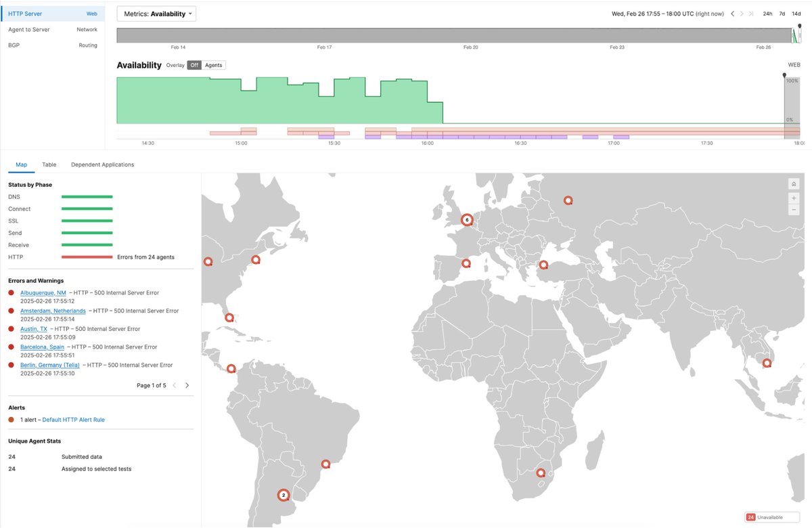Image resolution: width=812 pixels, height=528 pixels.
Task: Select the 7d time range
Action: click(x=782, y=14)
